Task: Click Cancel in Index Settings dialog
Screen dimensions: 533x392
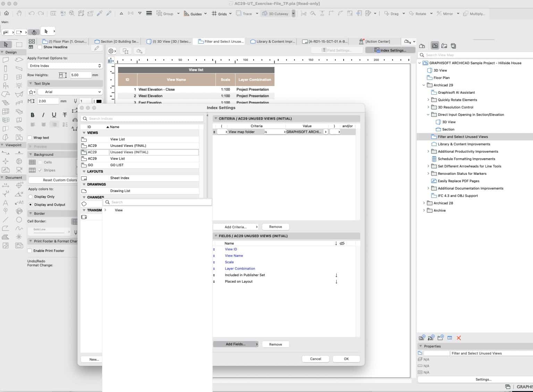Action: tap(315, 359)
